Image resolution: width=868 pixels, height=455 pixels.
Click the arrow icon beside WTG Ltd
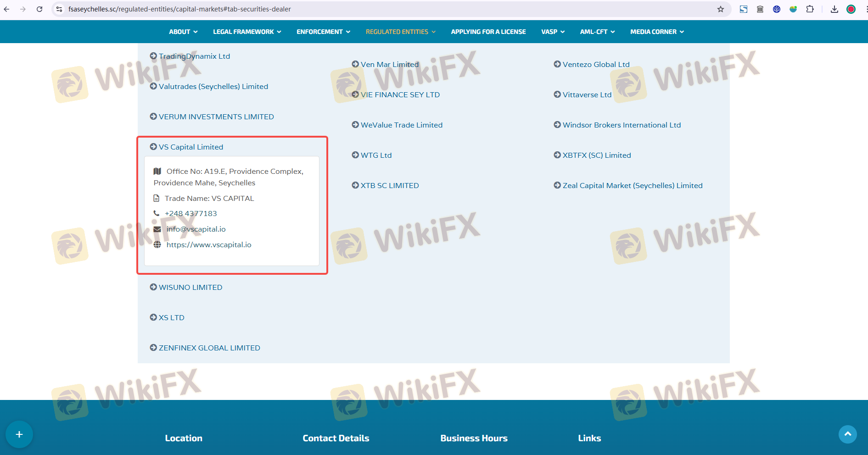pyautogui.click(x=355, y=155)
